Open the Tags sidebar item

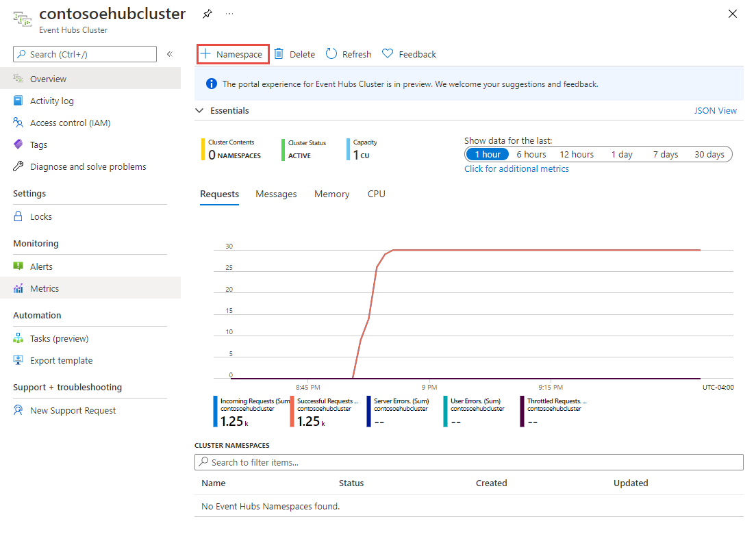[38, 144]
